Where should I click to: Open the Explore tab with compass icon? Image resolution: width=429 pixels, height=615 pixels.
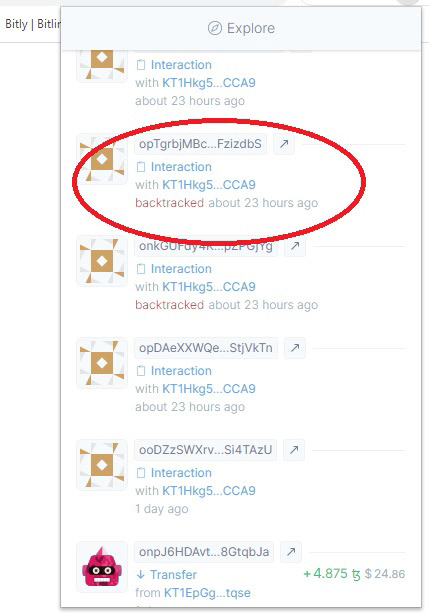241,28
